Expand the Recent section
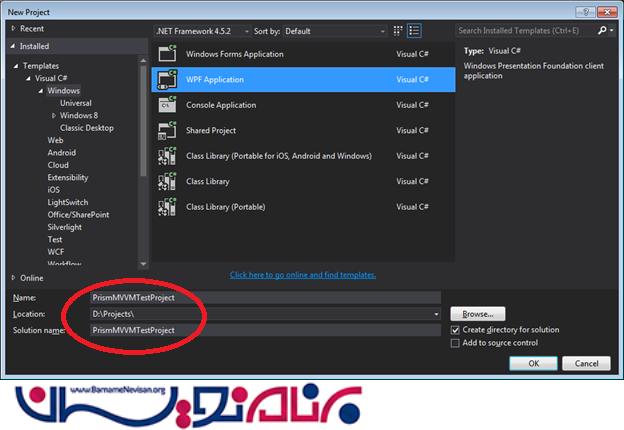Screen dimensions: 624x430 pyautogui.click(x=13, y=28)
